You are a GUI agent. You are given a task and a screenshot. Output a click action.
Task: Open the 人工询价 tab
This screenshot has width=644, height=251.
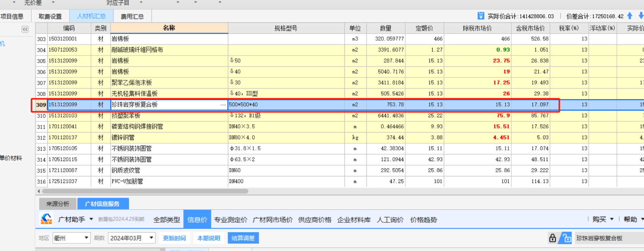coord(390,220)
